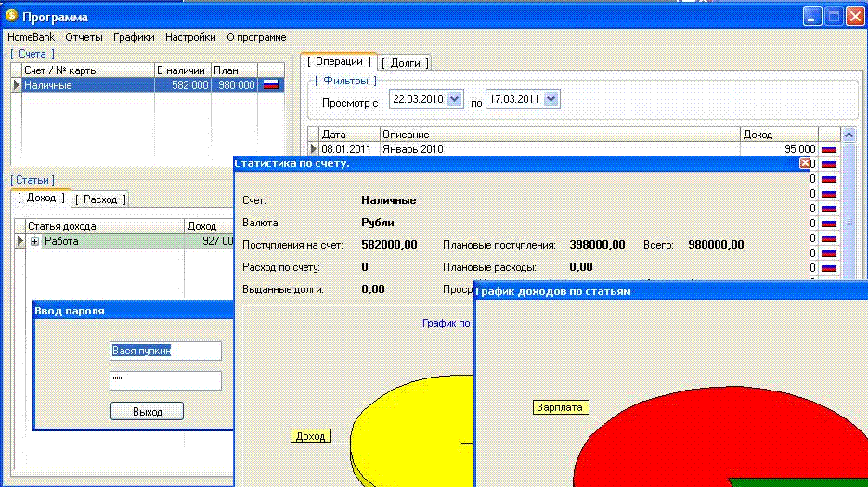Viewport: 868px width, 487px height.
Task: Close the Статистика по счету window
Action: (x=804, y=162)
